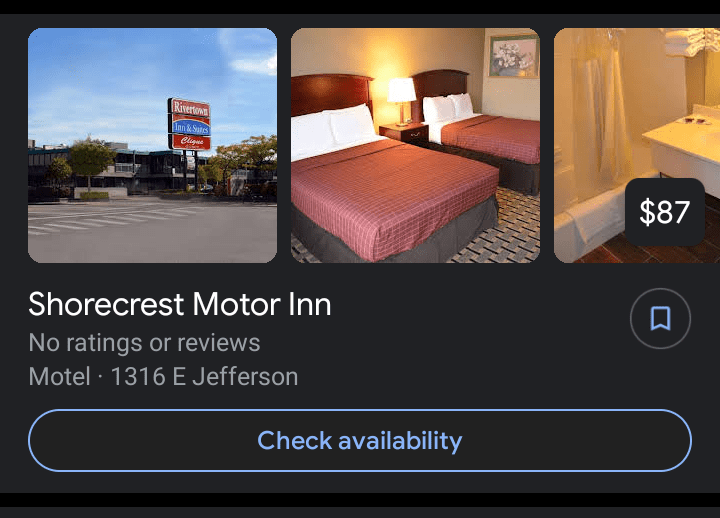Open the Shorecrest Motor Inn title
Image resolution: width=720 pixels, height=518 pixels.
pos(180,304)
